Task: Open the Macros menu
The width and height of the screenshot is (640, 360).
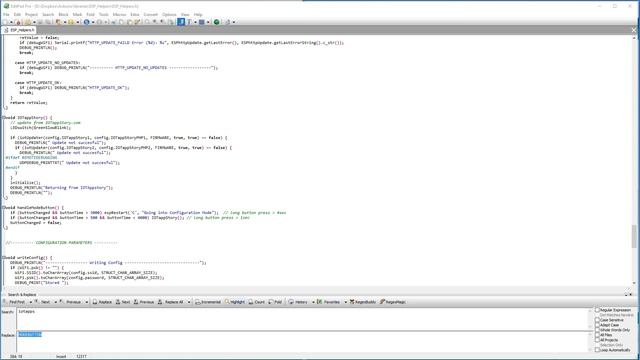Action: pos(119,14)
